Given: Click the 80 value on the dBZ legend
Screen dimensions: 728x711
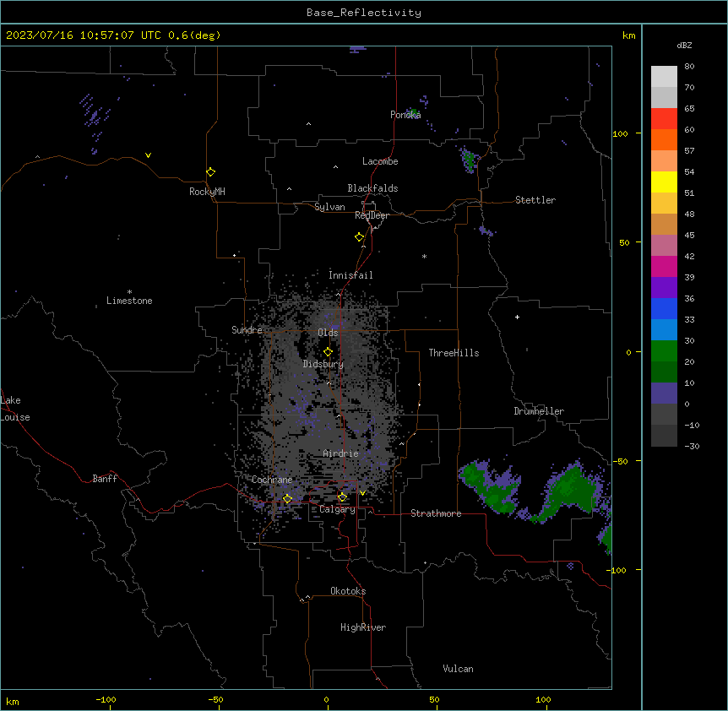Looking at the screenshot, I should click(x=689, y=67).
